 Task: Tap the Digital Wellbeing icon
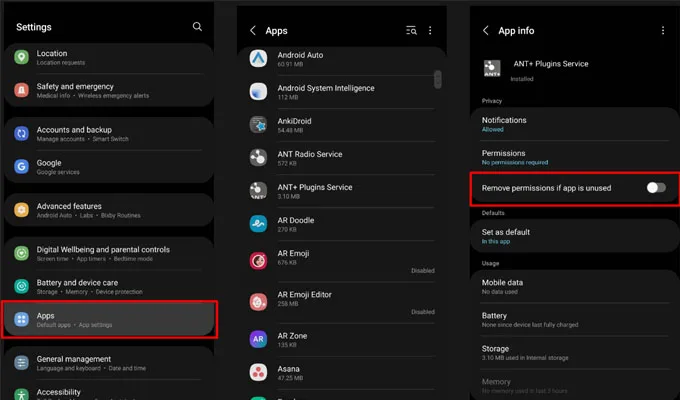coord(21,253)
